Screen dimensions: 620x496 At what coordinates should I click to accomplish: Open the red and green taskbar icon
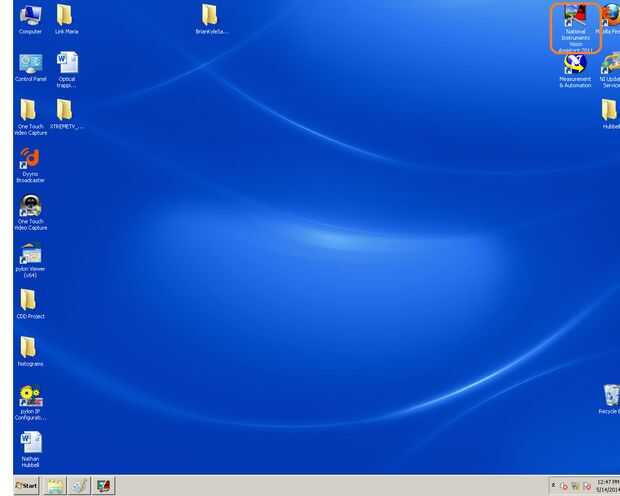point(103,486)
